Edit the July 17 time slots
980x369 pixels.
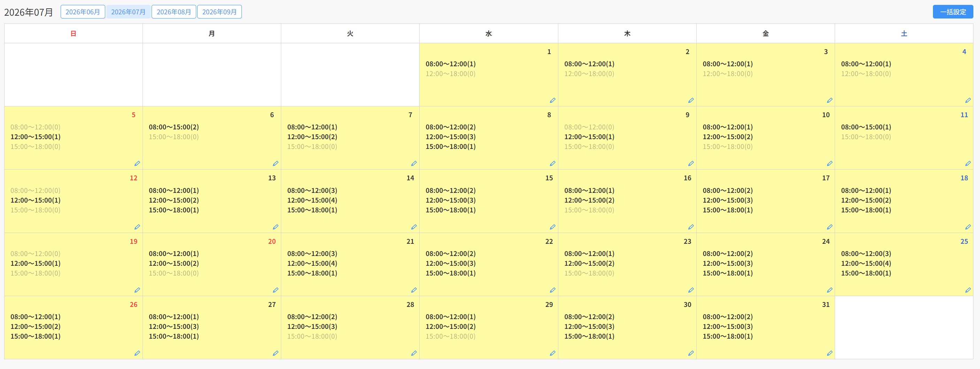click(x=830, y=227)
